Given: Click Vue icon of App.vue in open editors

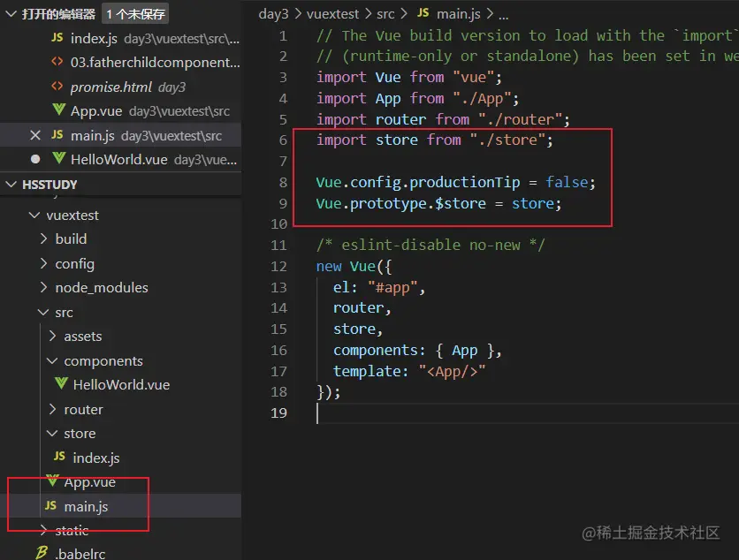Looking at the screenshot, I should pyautogui.click(x=59, y=110).
